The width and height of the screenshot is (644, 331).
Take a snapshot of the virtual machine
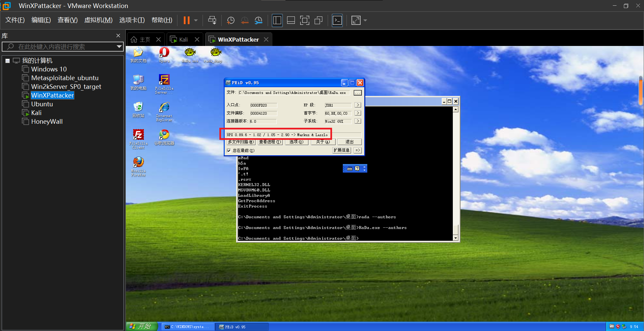click(x=231, y=20)
